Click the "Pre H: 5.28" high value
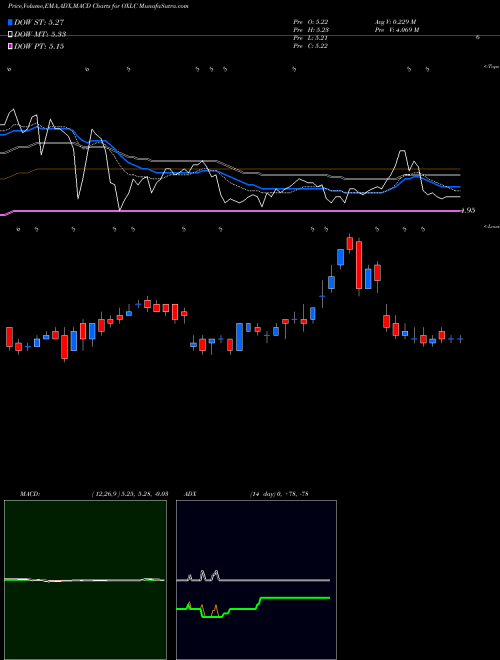This screenshot has width=500, height=660. point(311,30)
